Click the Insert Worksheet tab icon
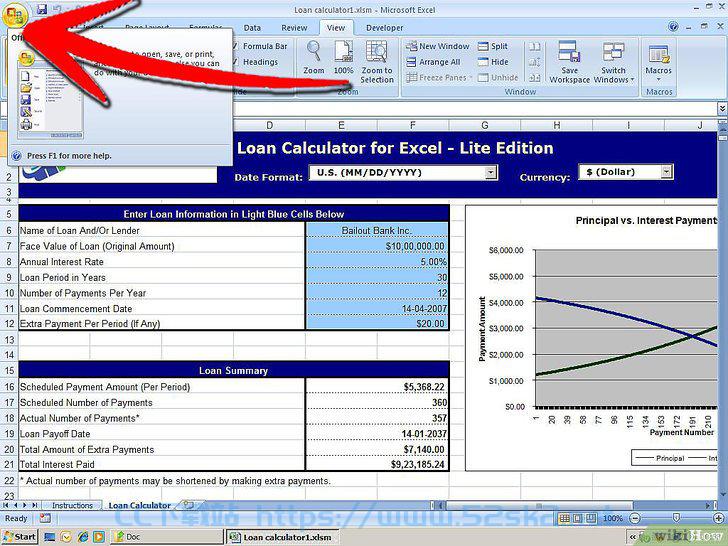Viewport: 728px width, 546px height. pyautogui.click(x=188, y=505)
